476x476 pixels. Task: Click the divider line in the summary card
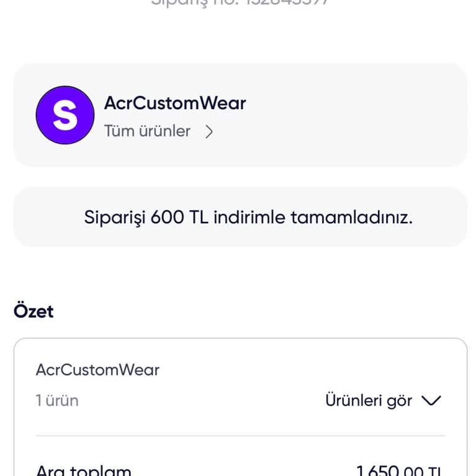(x=240, y=436)
